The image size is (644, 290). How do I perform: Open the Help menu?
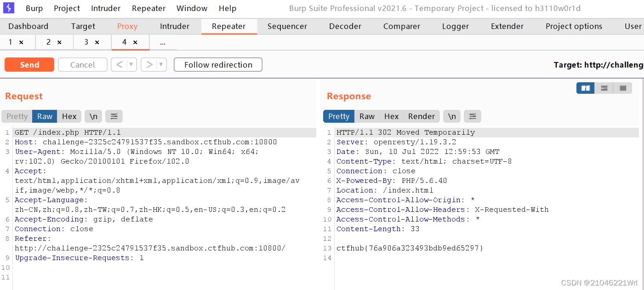228,8
